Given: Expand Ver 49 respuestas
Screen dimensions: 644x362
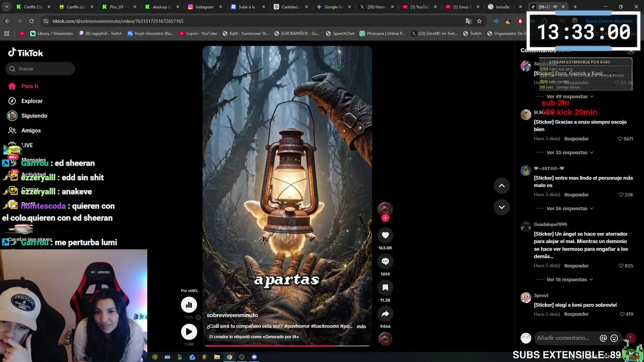Looking at the screenshot, I should [570, 96].
